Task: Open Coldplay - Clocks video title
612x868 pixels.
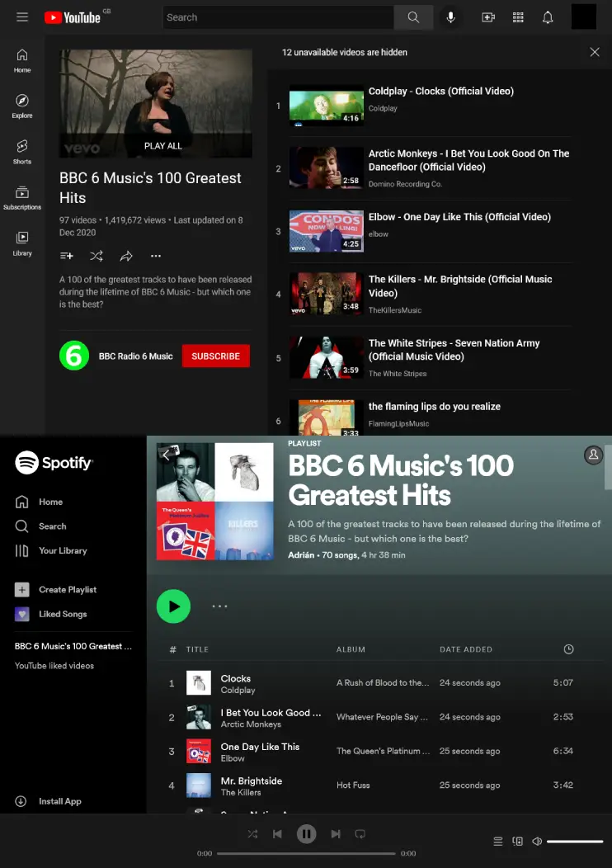Action: [x=441, y=92]
